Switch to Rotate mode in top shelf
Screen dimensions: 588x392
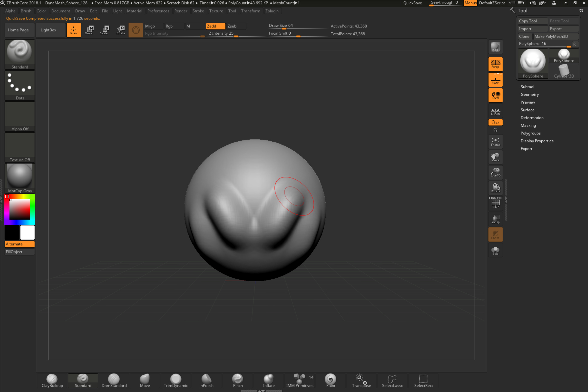[x=120, y=30]
